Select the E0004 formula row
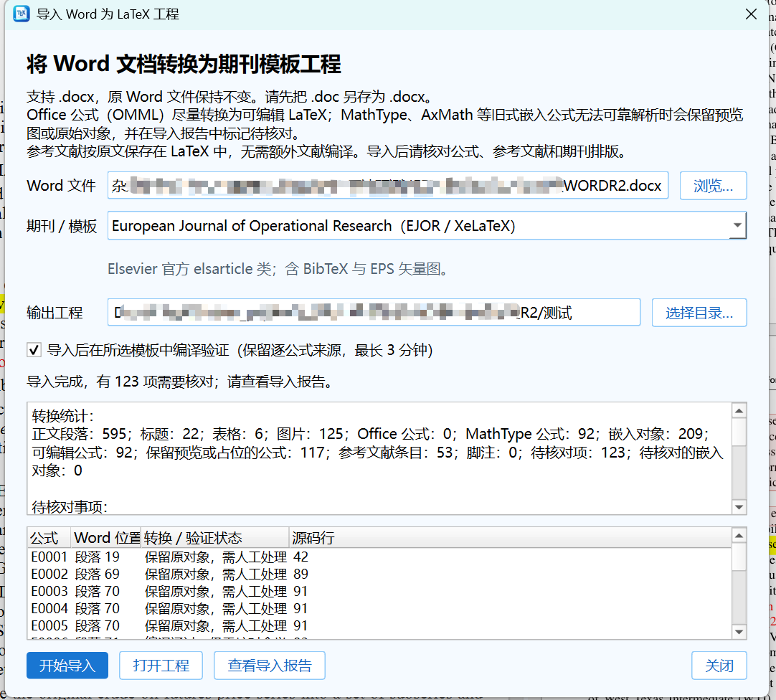The height and width of the screenshot is (700, 776). point(379,608)
